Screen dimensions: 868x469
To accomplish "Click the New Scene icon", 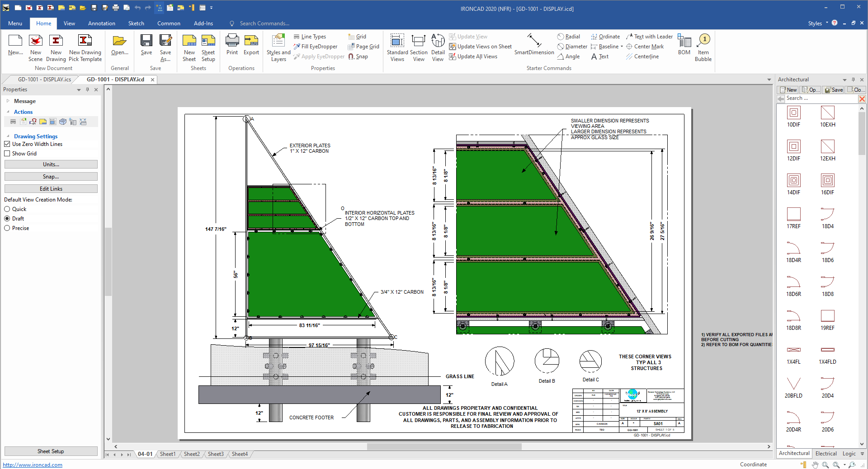I will tap(36, 47).
